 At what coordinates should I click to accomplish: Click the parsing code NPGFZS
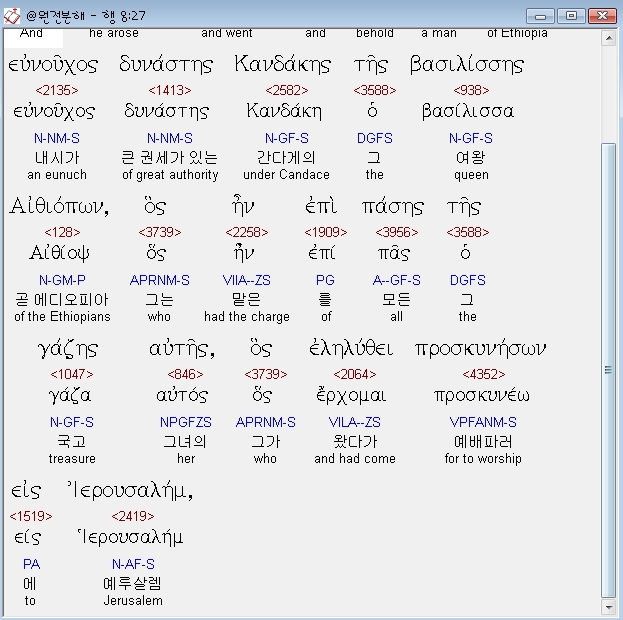tap(186, 422)
